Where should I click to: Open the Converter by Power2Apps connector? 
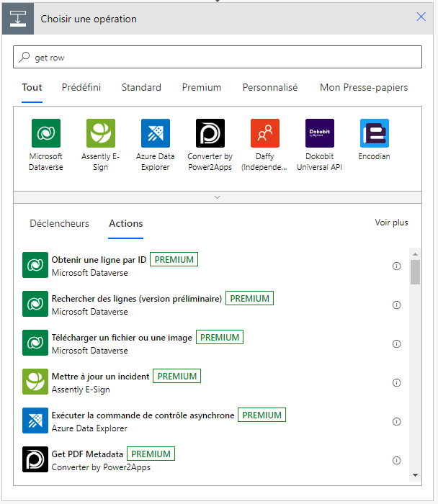click(x=210, y=133)
